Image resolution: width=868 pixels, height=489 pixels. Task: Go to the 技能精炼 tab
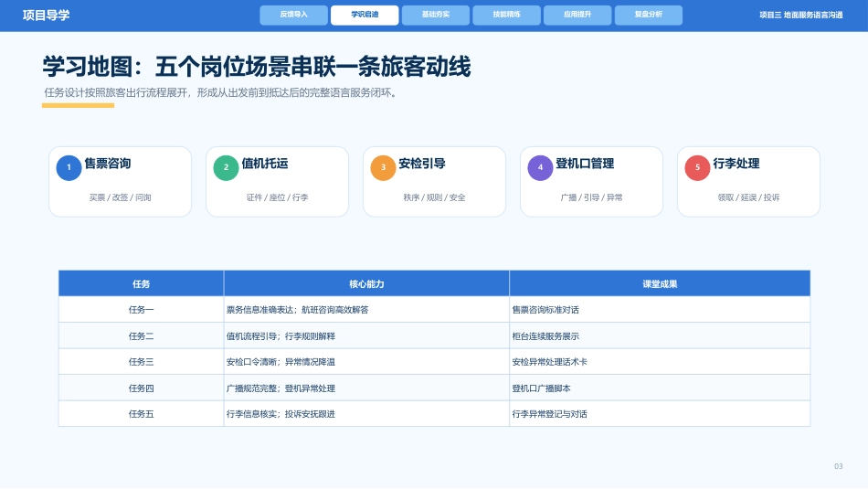(506, 15)
